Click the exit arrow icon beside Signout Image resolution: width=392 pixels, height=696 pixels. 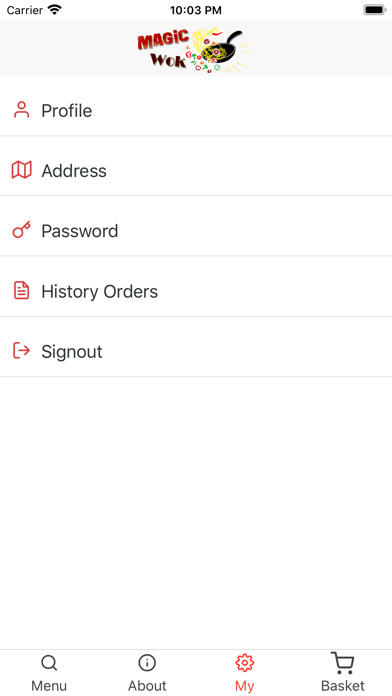[x=21, y=351]
